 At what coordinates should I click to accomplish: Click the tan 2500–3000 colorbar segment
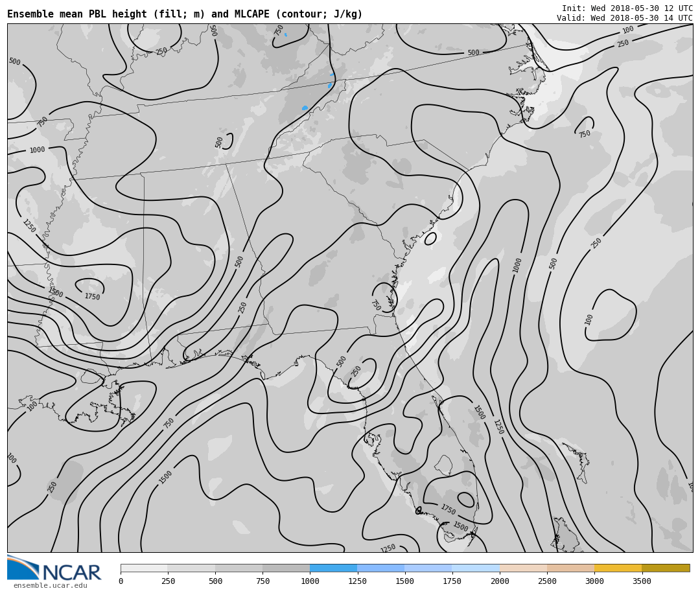point(570,568)
